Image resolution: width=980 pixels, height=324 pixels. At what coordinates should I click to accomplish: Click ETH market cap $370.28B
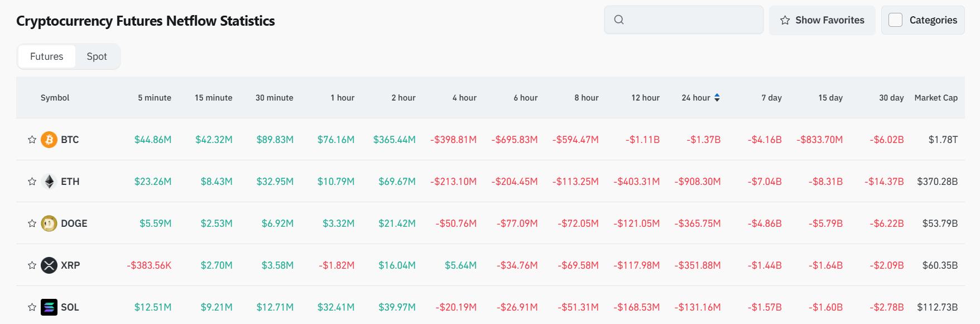pyautogui.click(x=938, y=182)
